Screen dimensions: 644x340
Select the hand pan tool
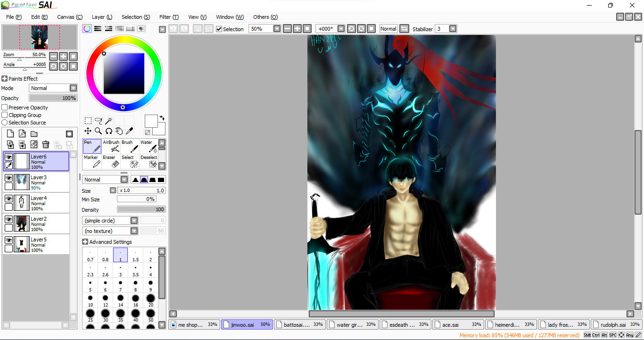pyautogui.click(x=119, y=131)
